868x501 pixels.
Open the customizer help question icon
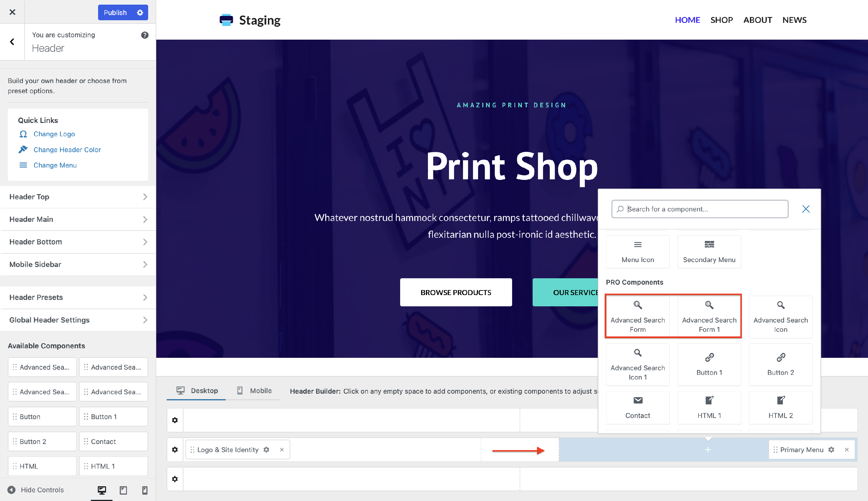click(145, 35)
